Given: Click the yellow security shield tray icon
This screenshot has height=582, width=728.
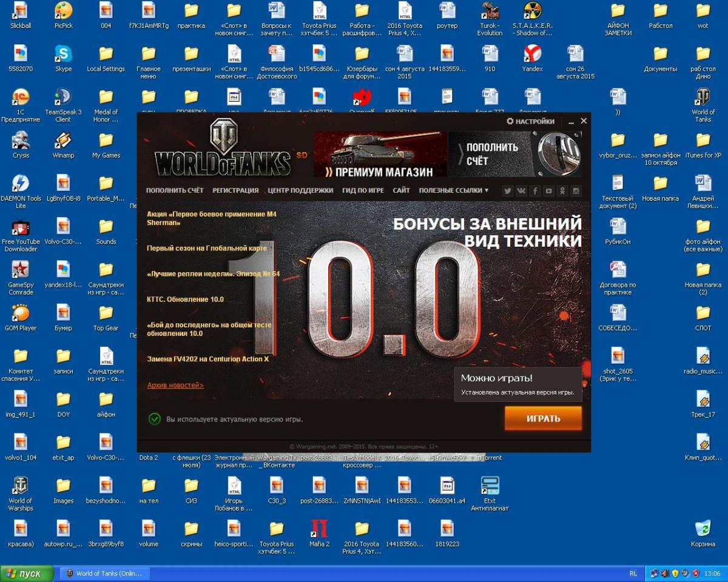Looking at the screenshot, I should coord(675,574).
